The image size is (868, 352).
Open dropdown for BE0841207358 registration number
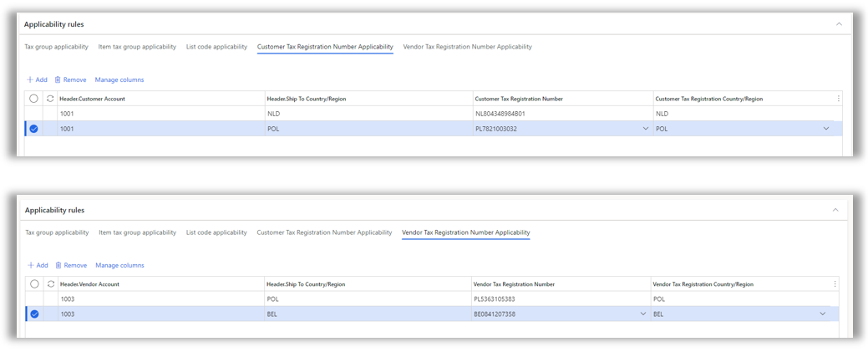pos(642,314)
